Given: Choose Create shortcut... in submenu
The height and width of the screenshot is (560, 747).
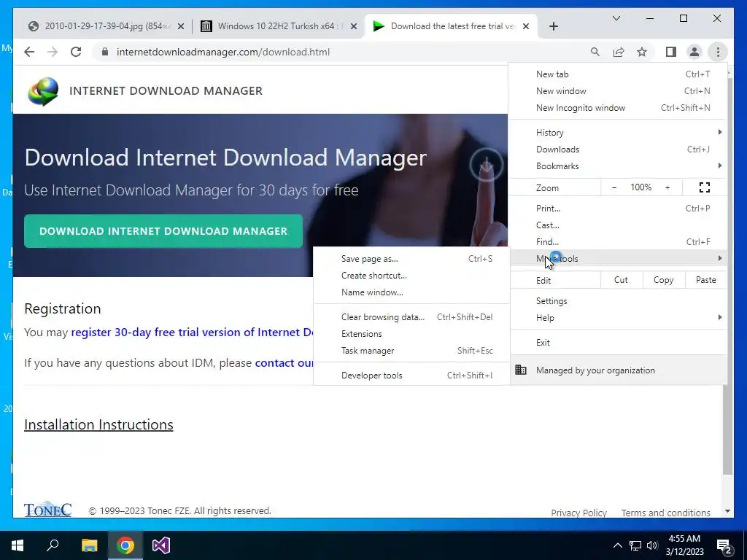Looking at the screenshot, I should pyautogui.click(x=411, y=275).
